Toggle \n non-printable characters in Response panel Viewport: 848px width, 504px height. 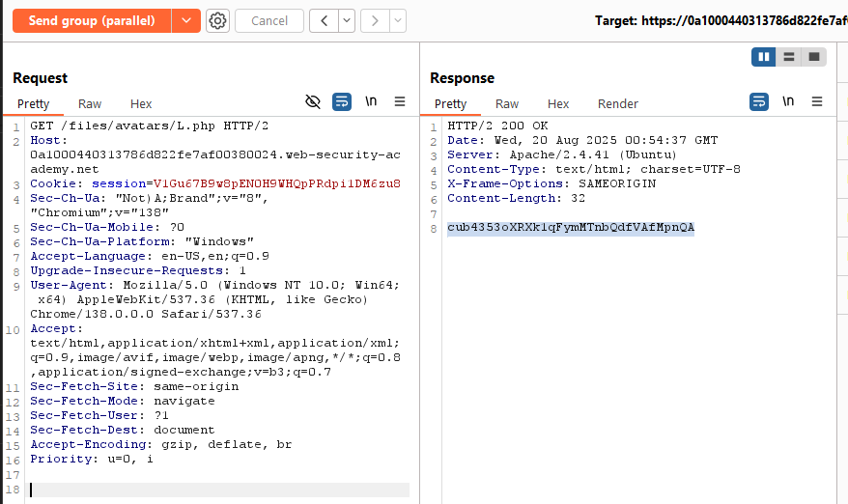788,101
